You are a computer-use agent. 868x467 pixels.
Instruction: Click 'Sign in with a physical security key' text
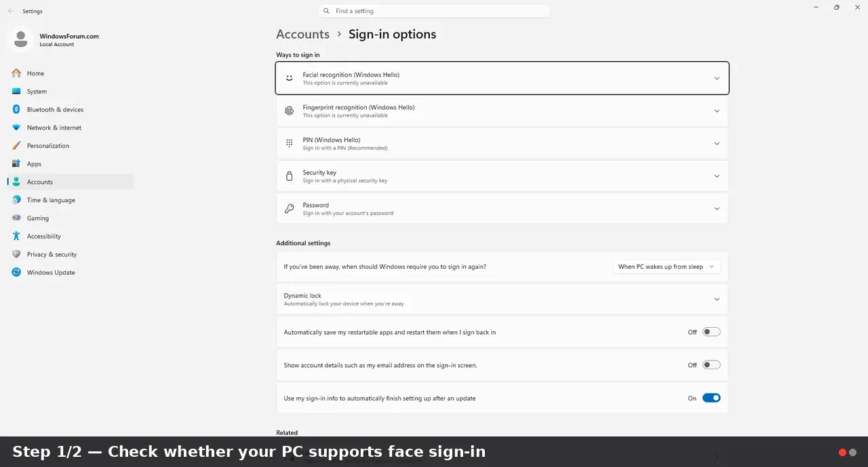click(345, 181)
